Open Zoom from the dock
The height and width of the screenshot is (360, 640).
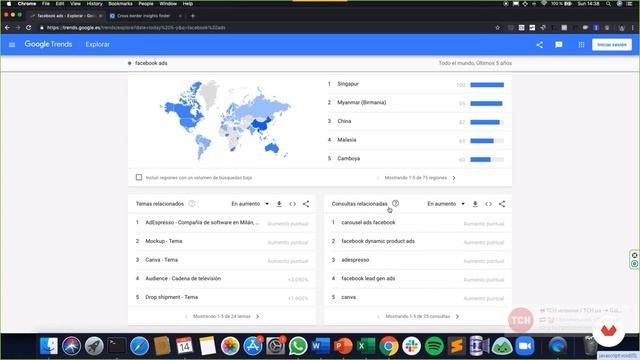coord(525,346)
